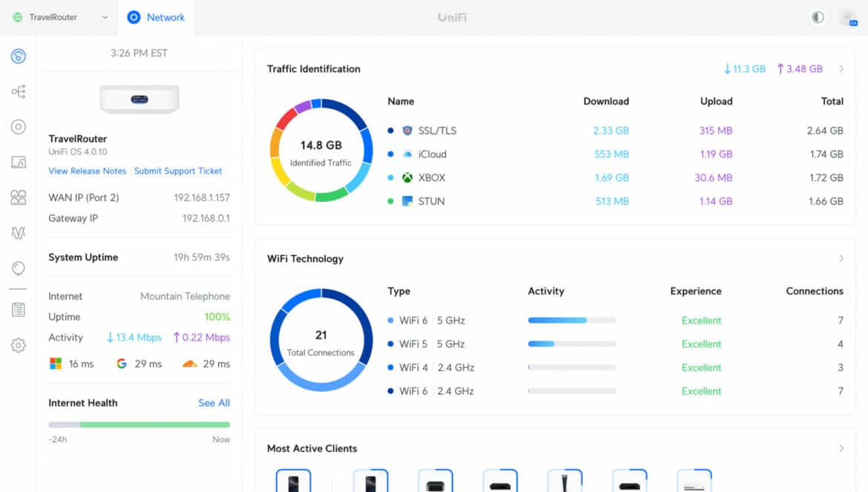
Task: Click the UniFi logo in header
Action: tap(453, 17)
